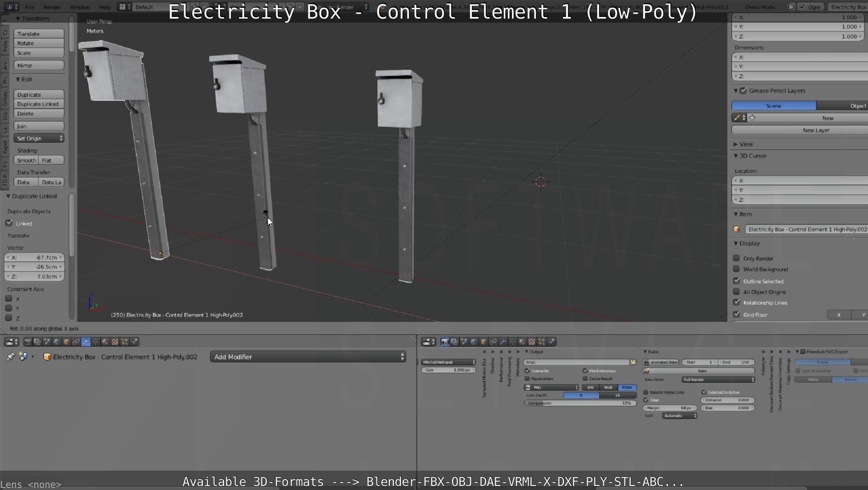Open Physics tab in modifier properties editor
This screenshot has height=490, width=868.
134,342
